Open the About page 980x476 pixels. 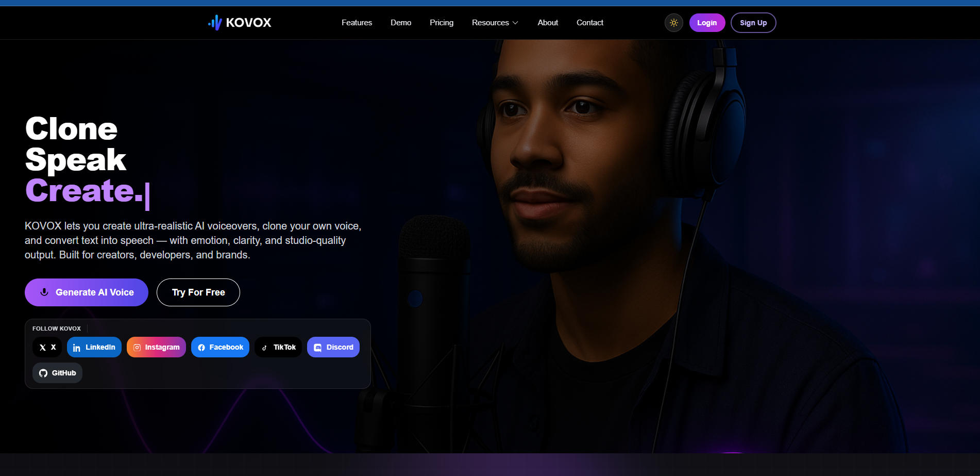click(x=548, y=23)
